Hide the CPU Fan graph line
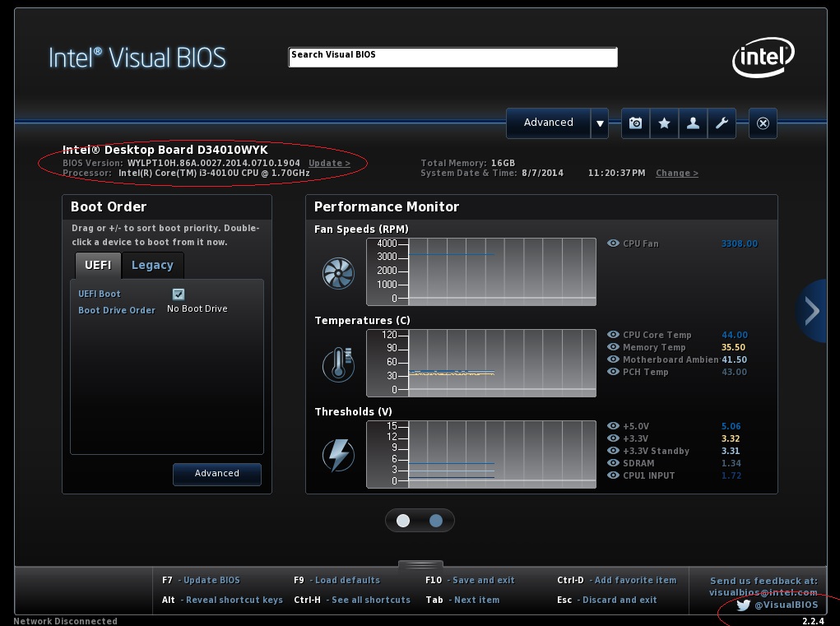Screen dimensions: 840x626 coord(613,243)
